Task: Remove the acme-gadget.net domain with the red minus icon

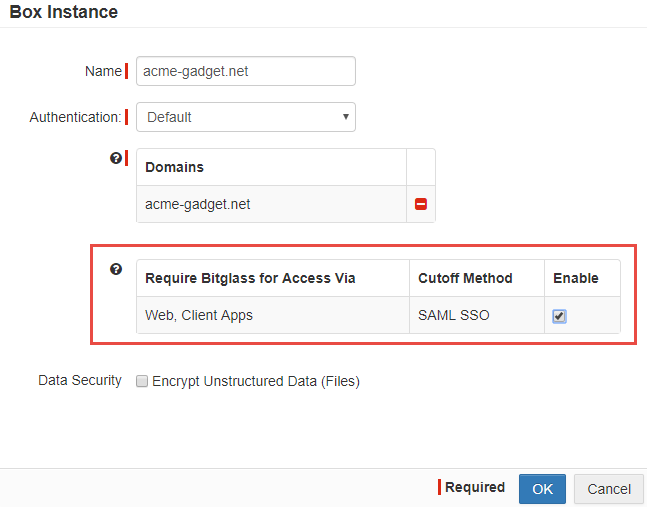Action: (420, 204)
